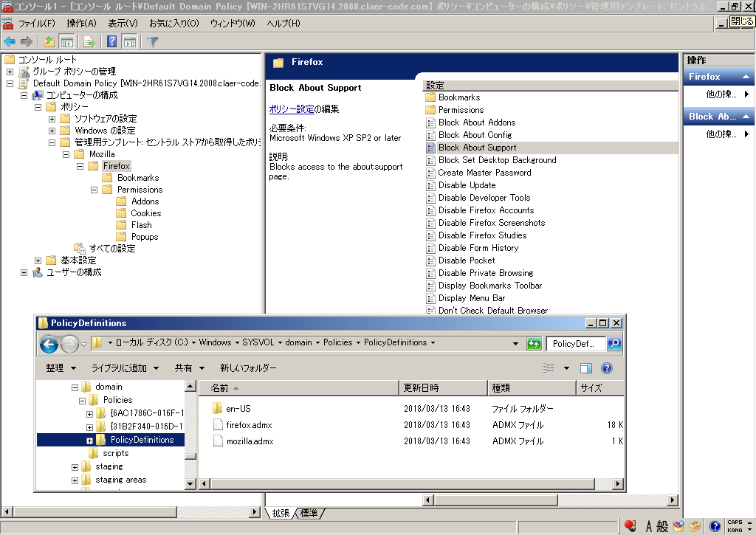Click the system tray help icon
756x535 pixels.
coord(715,526)
